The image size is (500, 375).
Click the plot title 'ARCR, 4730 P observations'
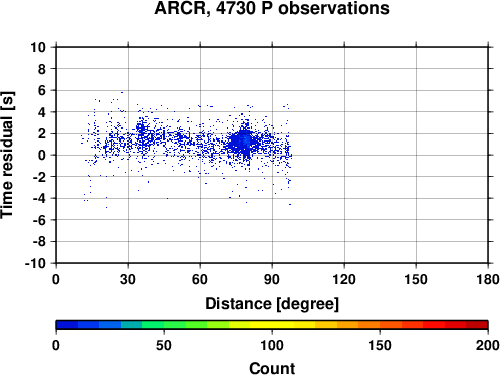(x=272, y=8)
